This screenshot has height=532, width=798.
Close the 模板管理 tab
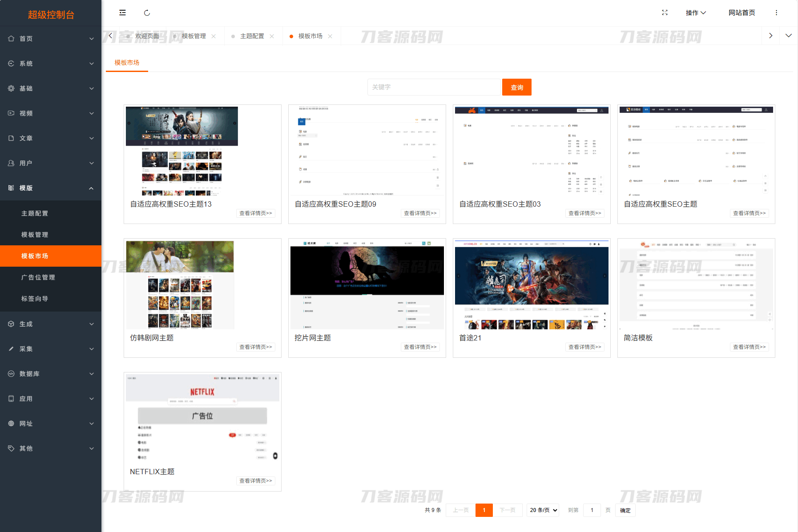click(x=214, y=36)
